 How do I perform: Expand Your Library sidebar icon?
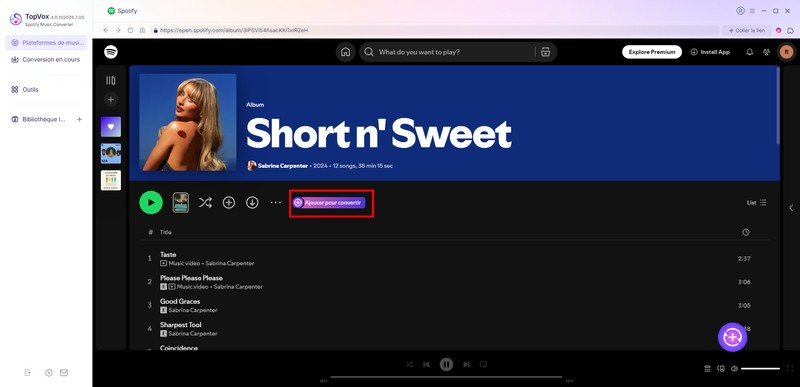[x=111, y=81]
